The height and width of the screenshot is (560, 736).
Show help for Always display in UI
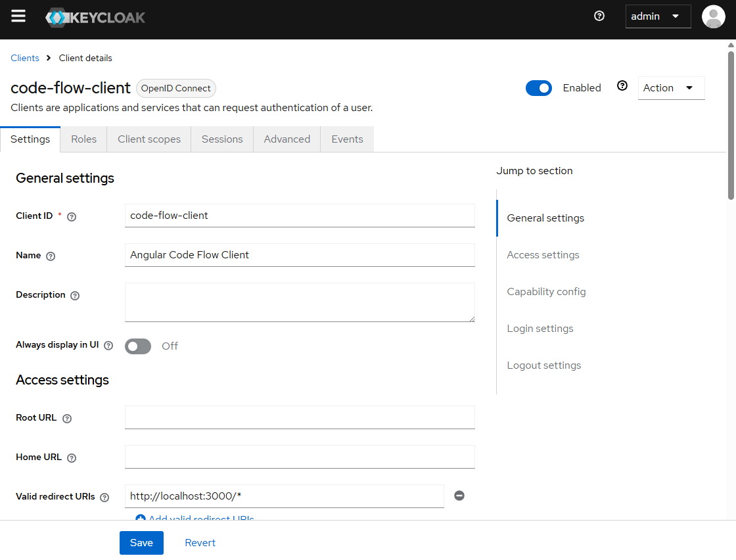click(x=108, y=346)
